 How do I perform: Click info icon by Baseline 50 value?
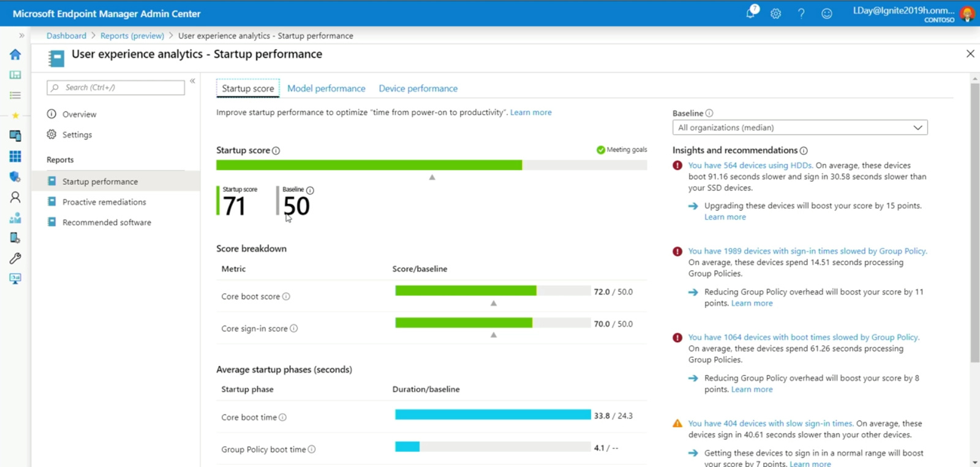tap(310, 190)
